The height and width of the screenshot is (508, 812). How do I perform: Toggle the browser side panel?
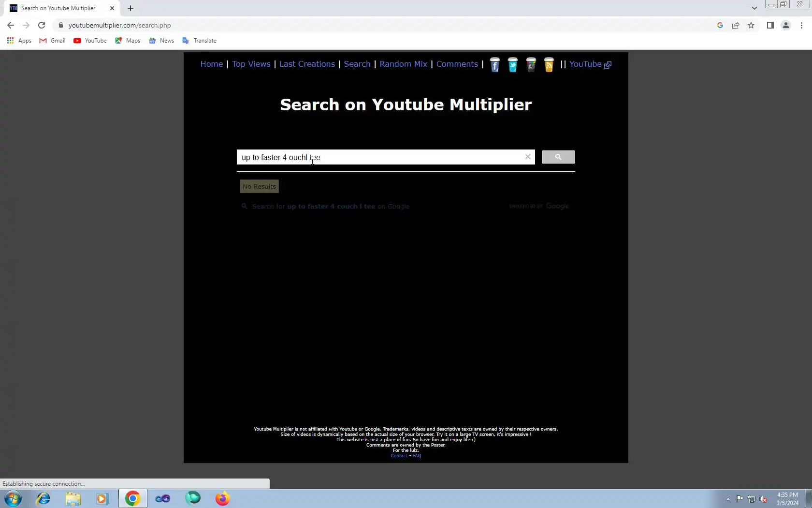770,25
